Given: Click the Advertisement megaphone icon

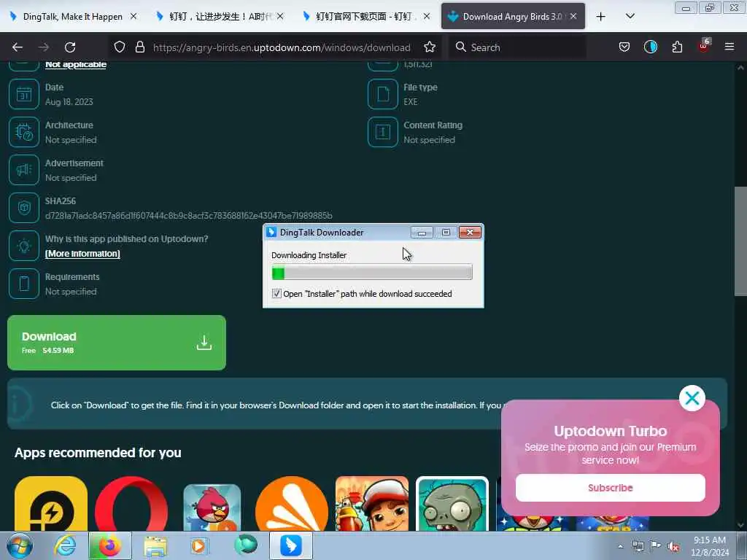Looking at the screenshot, I should [24, 170].
